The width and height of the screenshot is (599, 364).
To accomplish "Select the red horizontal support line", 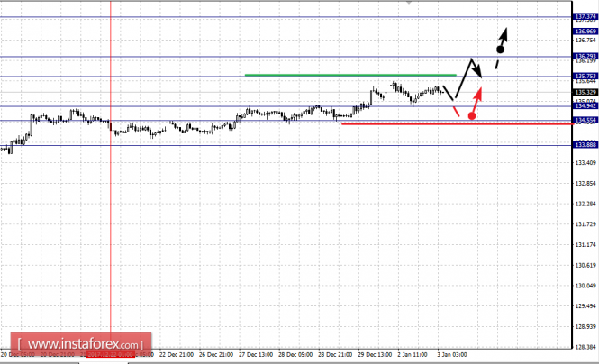I will tap(458, 123).
